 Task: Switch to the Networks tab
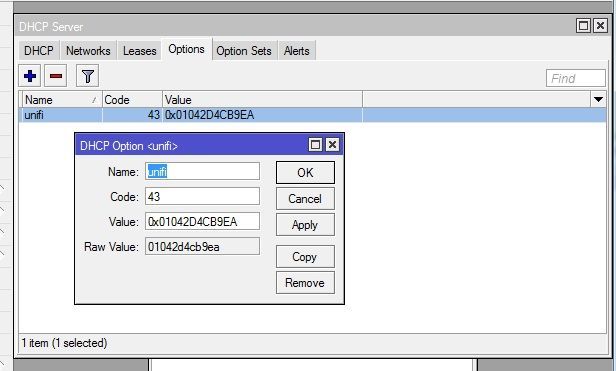(x=88, y=51)
